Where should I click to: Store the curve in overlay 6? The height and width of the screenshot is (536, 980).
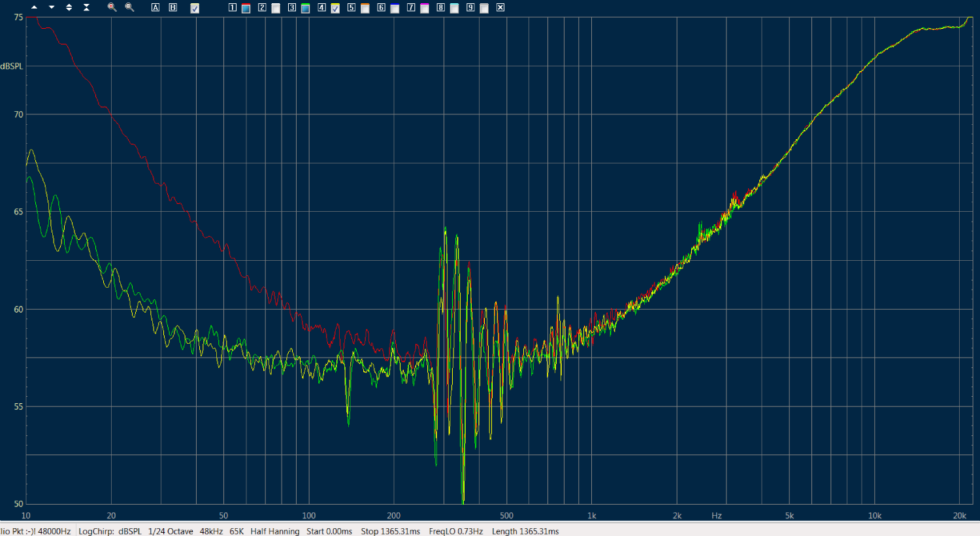pos(382,8)
